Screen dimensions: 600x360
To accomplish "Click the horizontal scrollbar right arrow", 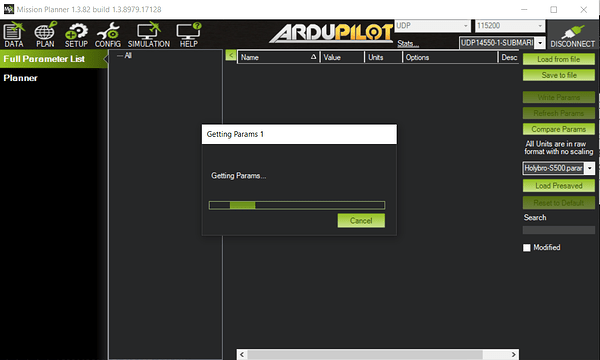I will click(514, 355).
